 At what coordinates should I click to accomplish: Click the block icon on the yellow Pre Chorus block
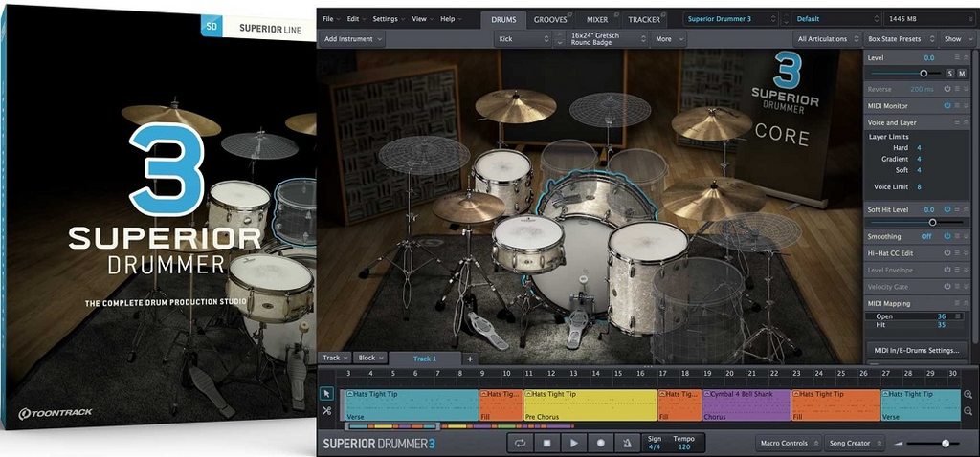[x=528, y=394]
